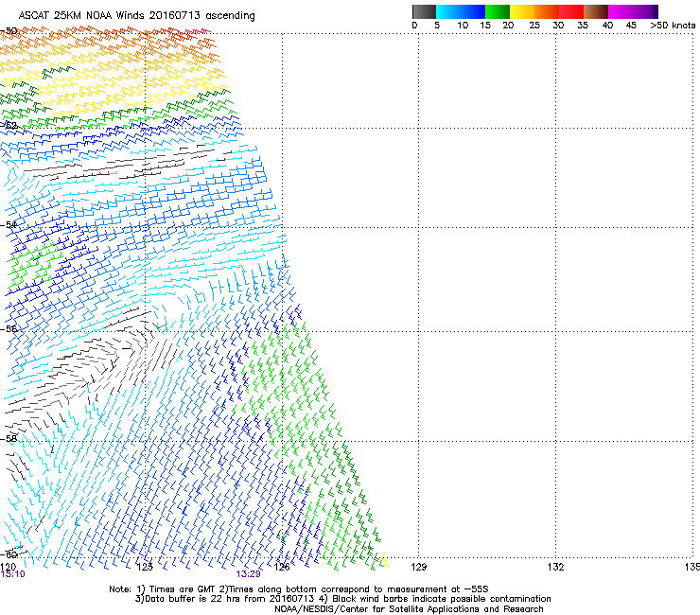Click the longitude label '120'
The width and height of the screenshot is (700, 615).
[8, 567]
